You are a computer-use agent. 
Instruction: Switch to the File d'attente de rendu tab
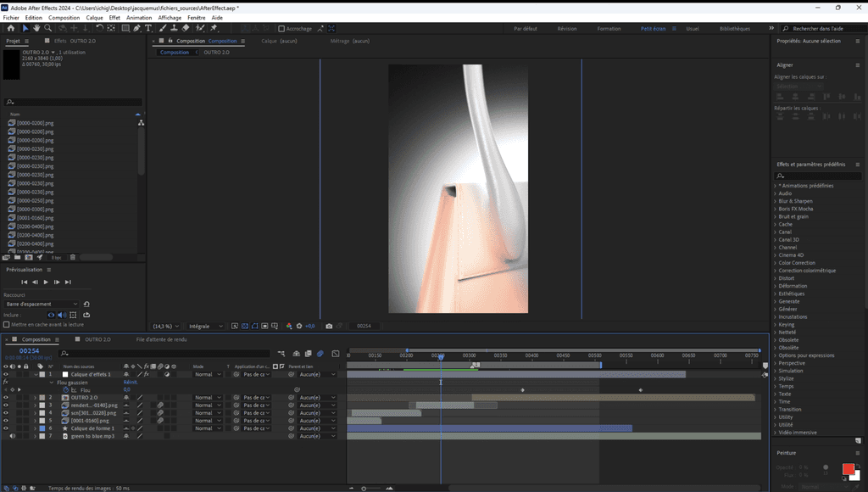tap(159, 339)
